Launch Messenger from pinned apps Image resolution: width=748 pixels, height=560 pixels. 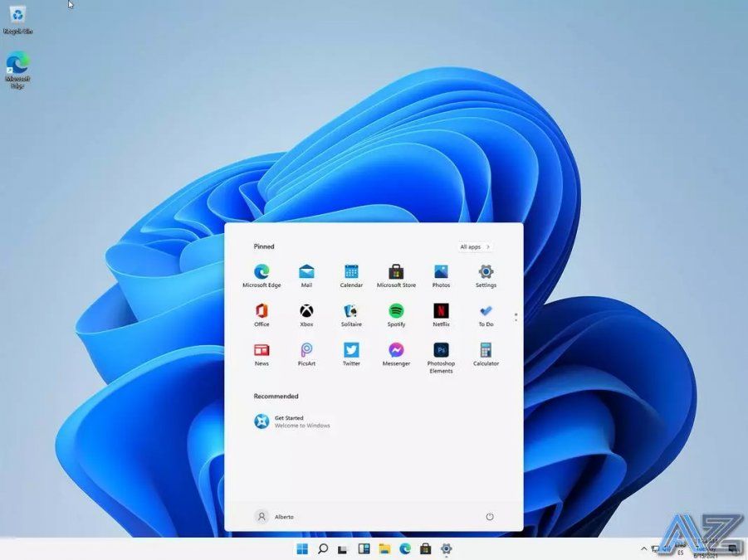pyautogui.click(x=396, y=351)
